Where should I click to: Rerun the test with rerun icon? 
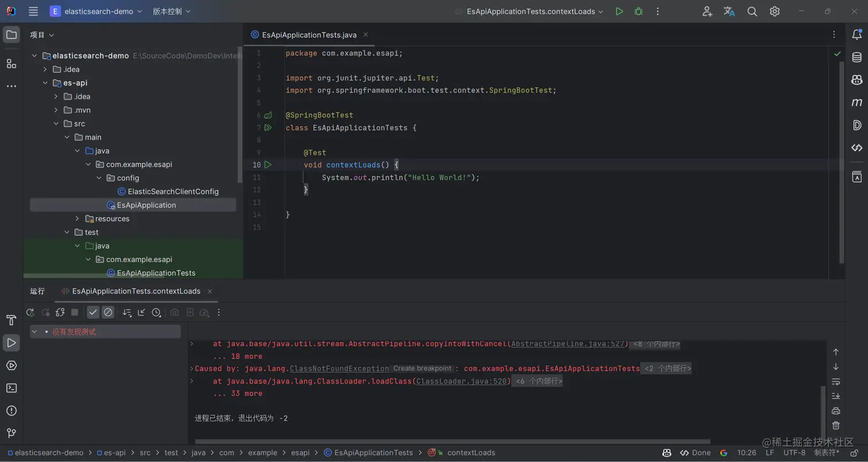pos(30,312)
